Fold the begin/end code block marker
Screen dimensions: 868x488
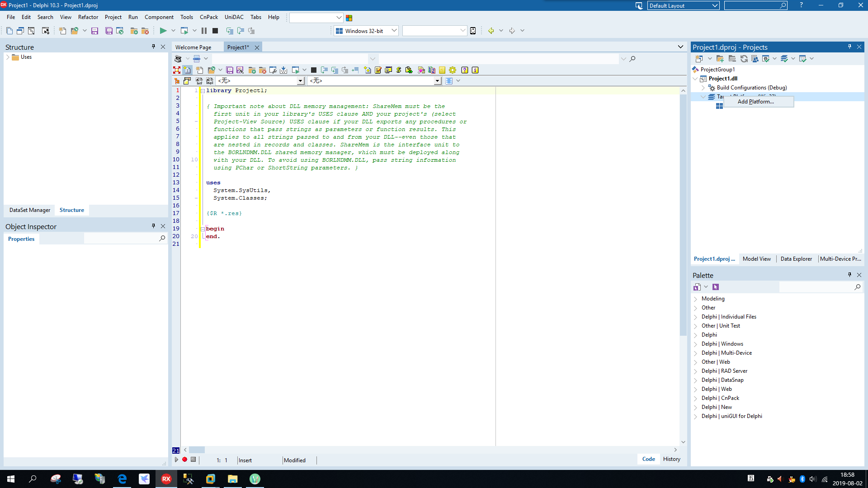[x=203, y=229]
